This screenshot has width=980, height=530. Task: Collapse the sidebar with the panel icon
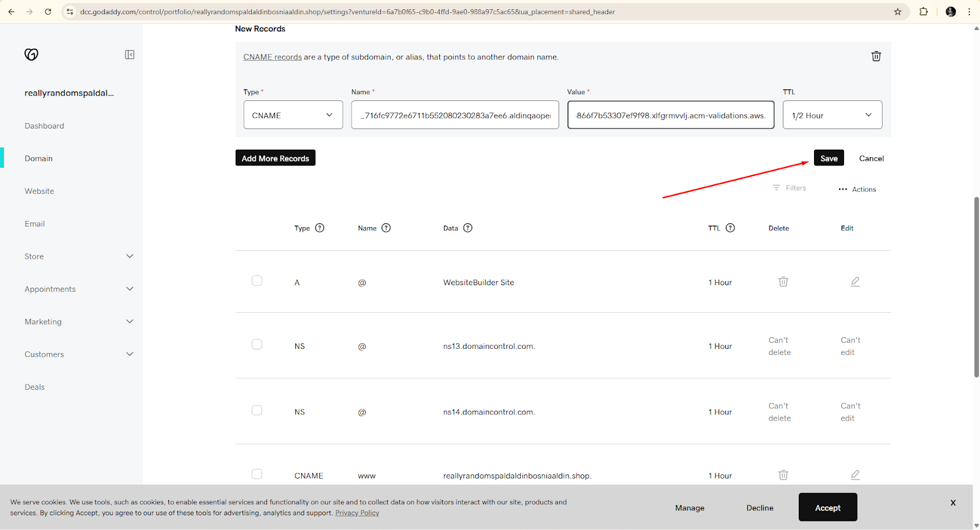pos(130,54)
